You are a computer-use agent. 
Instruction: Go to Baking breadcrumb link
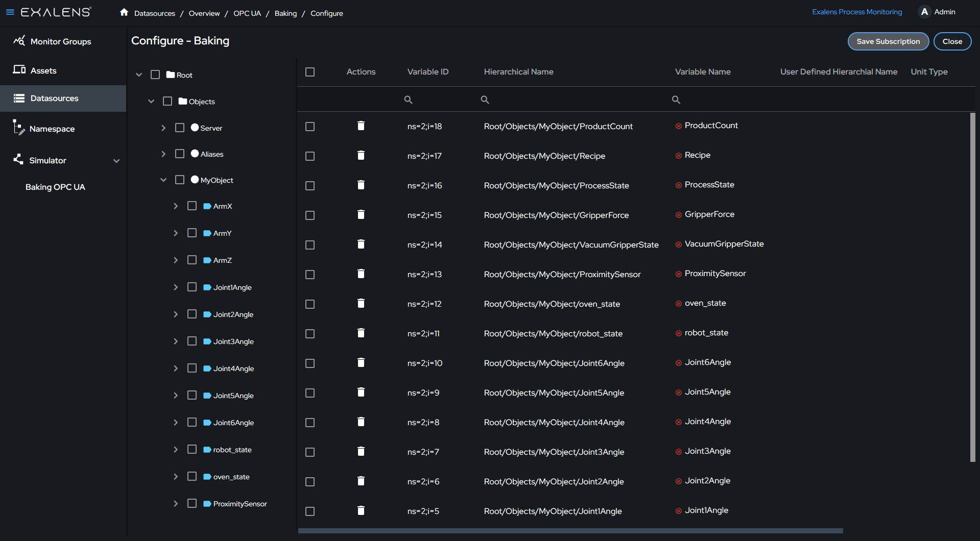pos(285,13)
